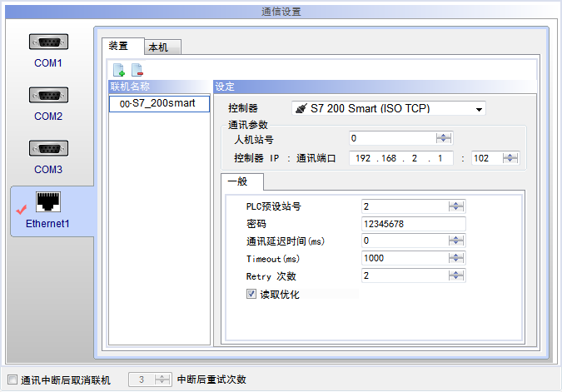The image size is (562, 392).
Task: Switch to the 装置 tab
Action: tap(118, 47)
